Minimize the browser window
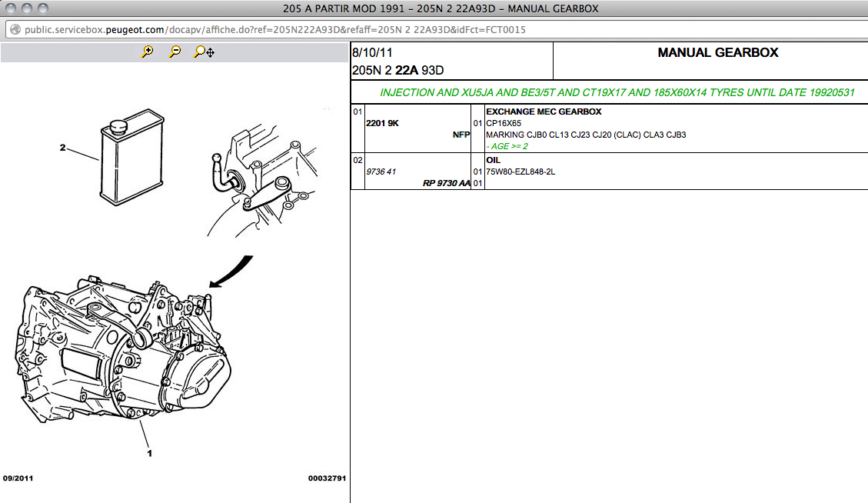The width and height of the screenshot is (868, 503). coord(27,8)
